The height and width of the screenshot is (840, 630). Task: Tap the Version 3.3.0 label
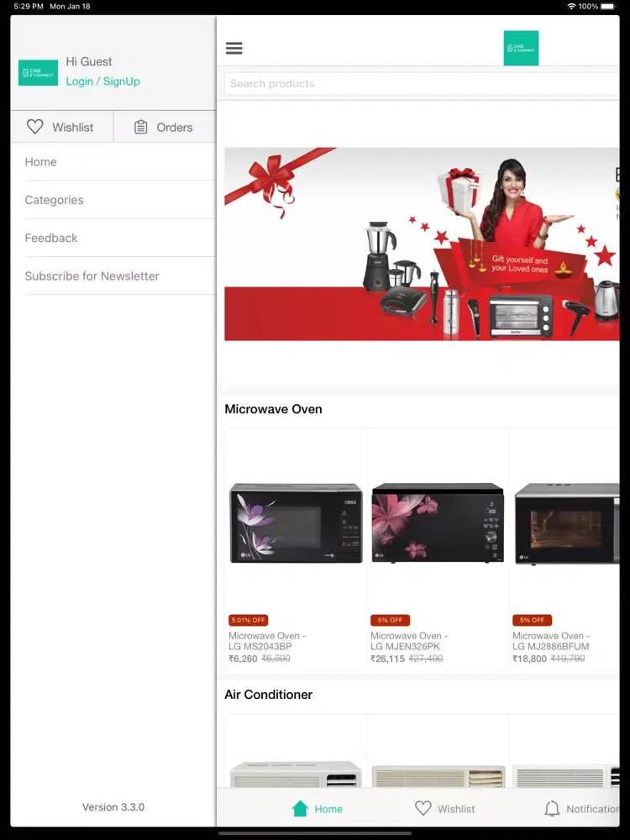(x=113, y=806)
